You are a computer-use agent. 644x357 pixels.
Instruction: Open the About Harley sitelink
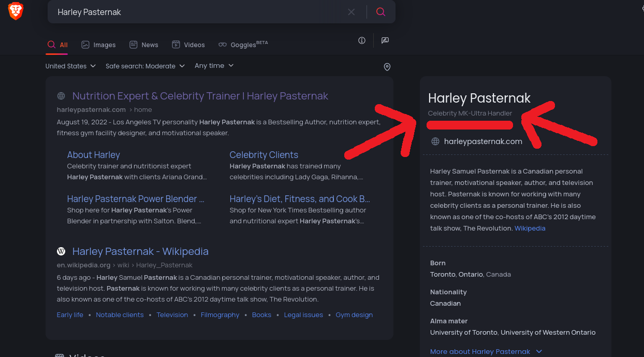tap(94, 155)
